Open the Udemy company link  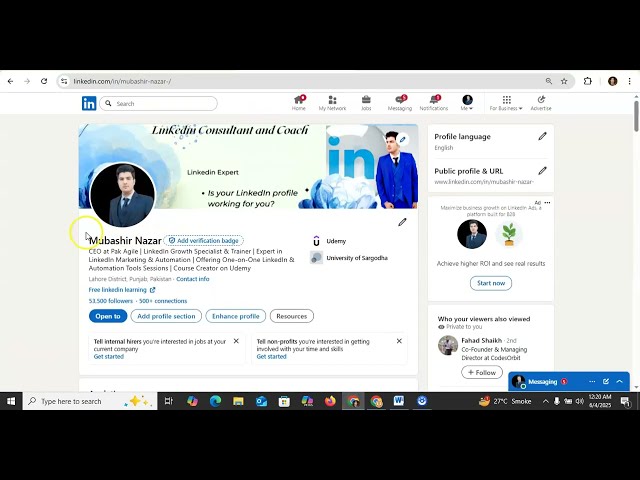point(329,241)
